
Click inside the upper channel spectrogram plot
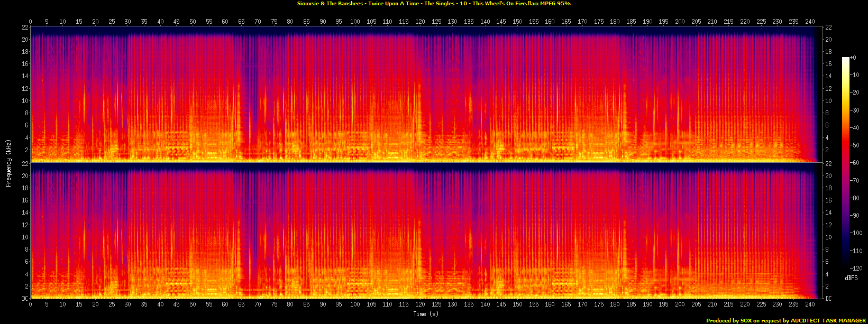click(426, 94)
